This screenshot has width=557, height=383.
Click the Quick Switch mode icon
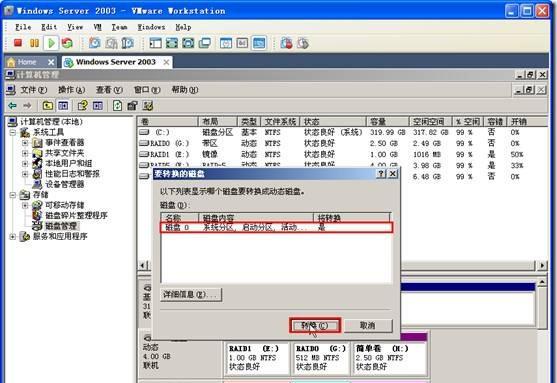point(172,43)
